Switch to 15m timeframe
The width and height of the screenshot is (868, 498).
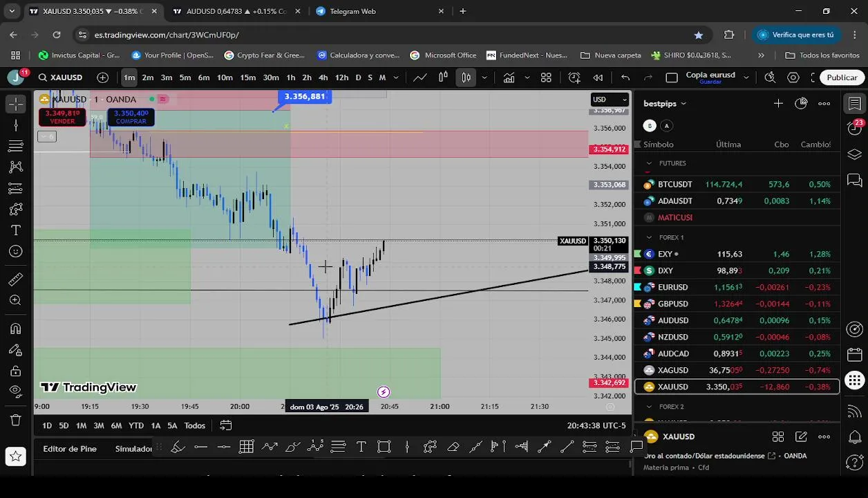(247, 77)
